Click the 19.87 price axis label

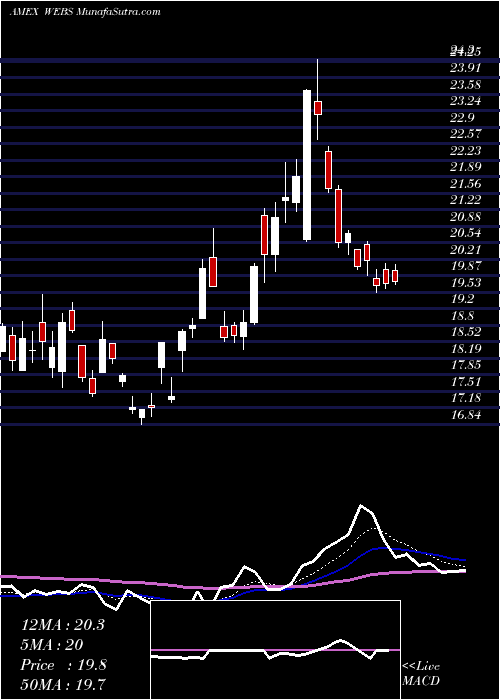click(x=465, y=266)
